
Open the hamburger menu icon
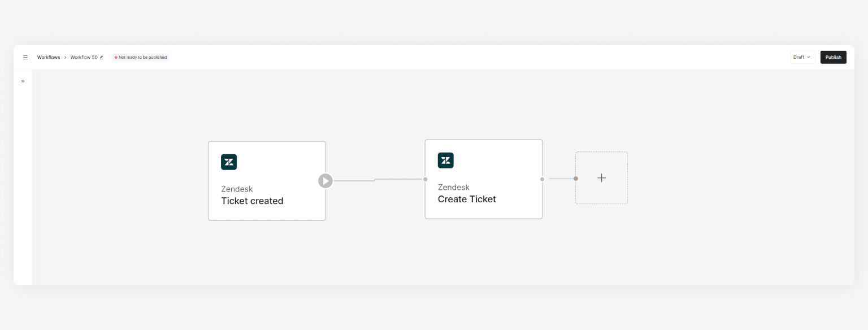click(25, 57)
